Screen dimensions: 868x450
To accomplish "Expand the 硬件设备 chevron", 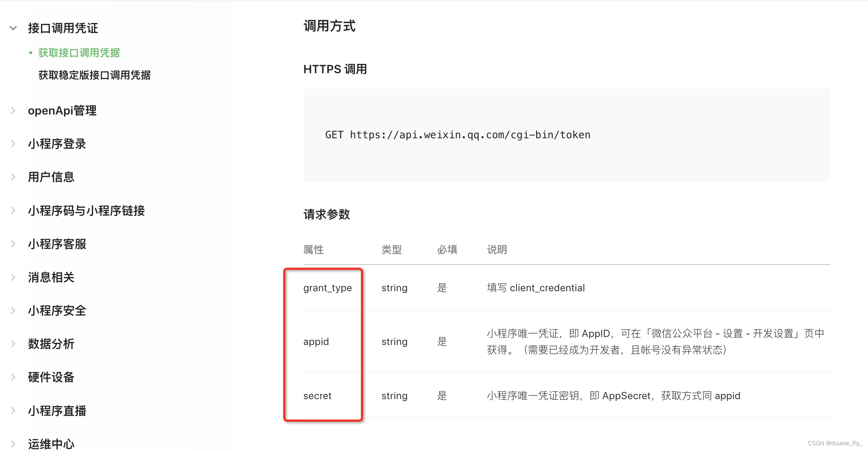I will click(x=13, y=377).
